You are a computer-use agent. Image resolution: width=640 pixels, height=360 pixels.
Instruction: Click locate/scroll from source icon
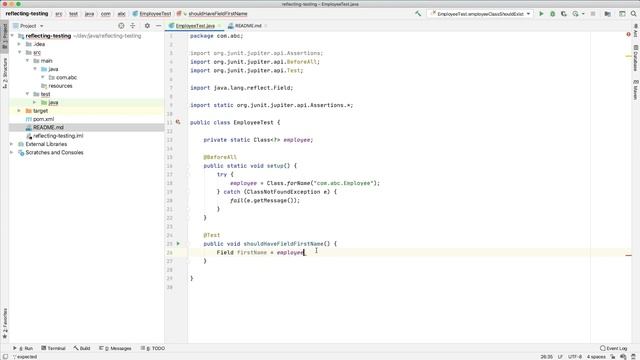(x=121, y=26)
